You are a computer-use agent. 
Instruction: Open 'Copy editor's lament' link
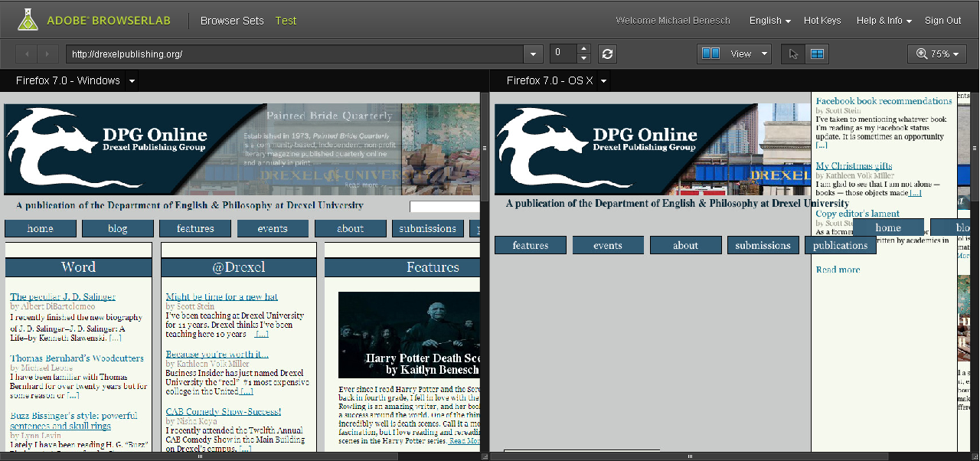click(x=857, y=214)
